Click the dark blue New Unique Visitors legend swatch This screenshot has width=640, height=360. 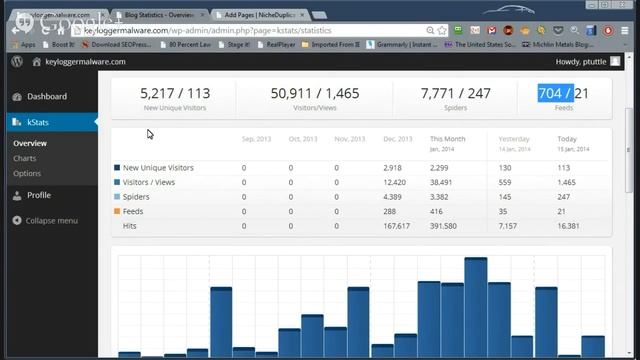click(x=117, y=167)
